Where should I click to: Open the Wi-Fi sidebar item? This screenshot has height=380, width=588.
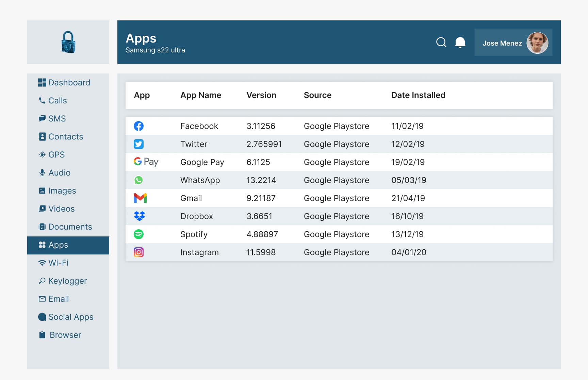pos(54,263)
